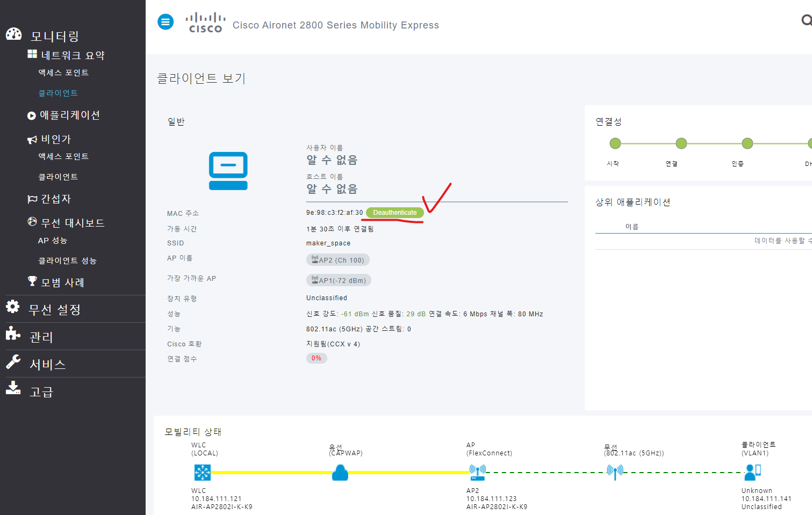Click MAC address 9e:98:c3:f2:af:30
The height and width of the screenshot is (515, 812).
[x=335, y=213]
